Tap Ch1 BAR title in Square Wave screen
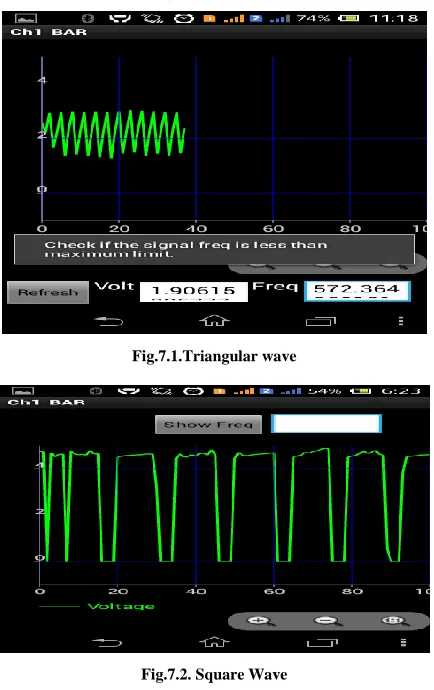 [46, 402]
